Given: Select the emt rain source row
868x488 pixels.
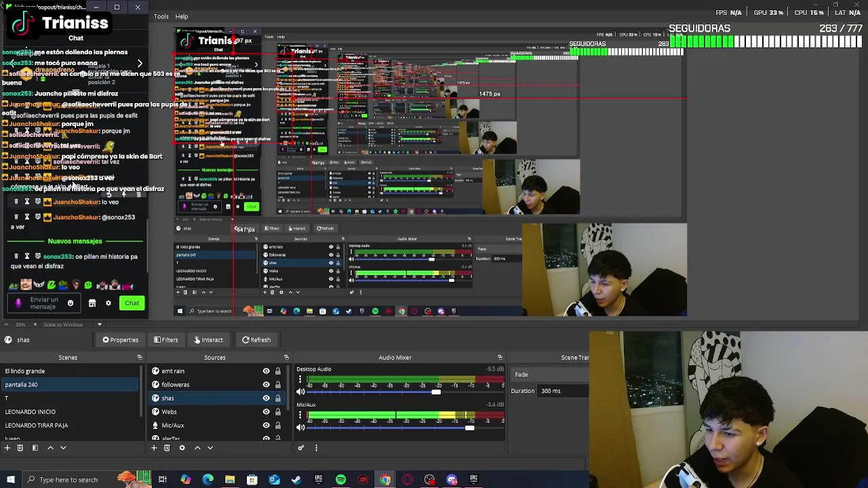Looking at the screenshot, I should (217, 371).
